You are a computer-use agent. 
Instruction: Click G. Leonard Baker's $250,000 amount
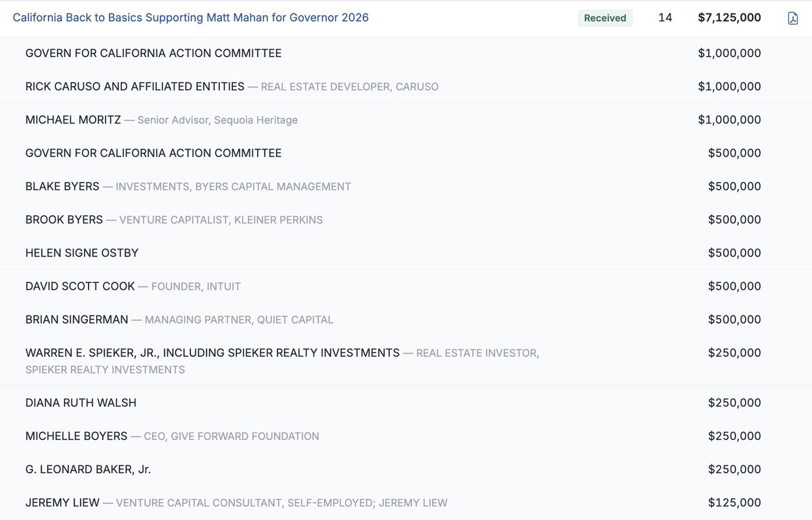[x=734, y=469]
